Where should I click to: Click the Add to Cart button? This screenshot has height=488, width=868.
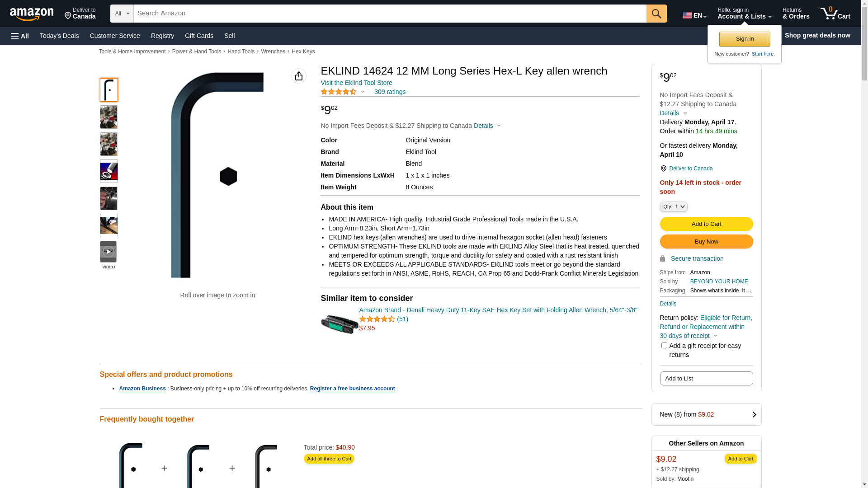click(x=706, y=224)
